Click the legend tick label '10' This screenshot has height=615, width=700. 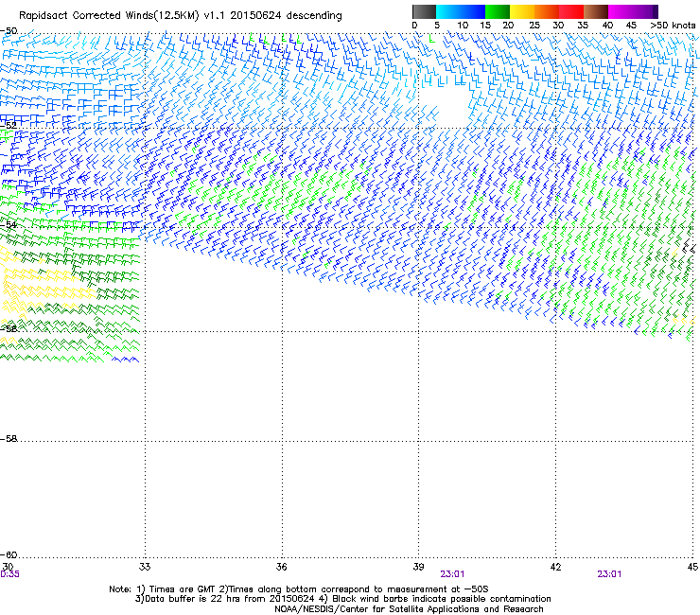(x=463, y=25)
